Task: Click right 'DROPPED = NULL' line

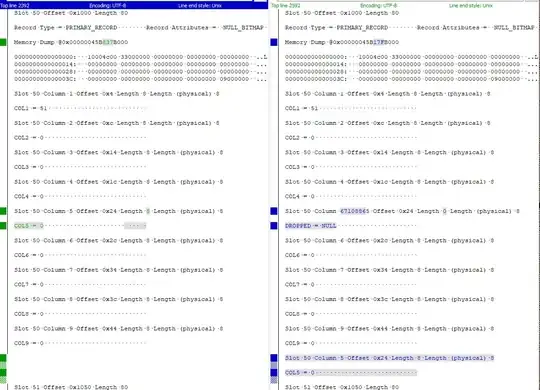Action: tap(351, 226)
